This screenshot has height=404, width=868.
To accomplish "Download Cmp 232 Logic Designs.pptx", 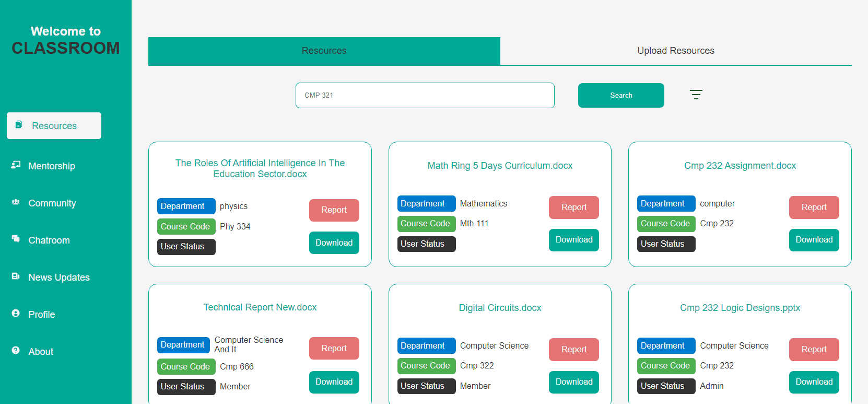I will tap(814, 382).
